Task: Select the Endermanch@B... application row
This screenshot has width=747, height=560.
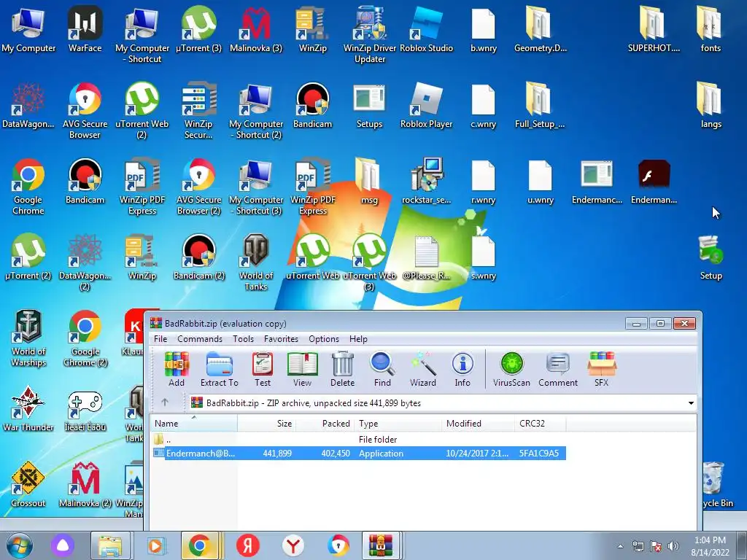Action: tap(359, 454)
